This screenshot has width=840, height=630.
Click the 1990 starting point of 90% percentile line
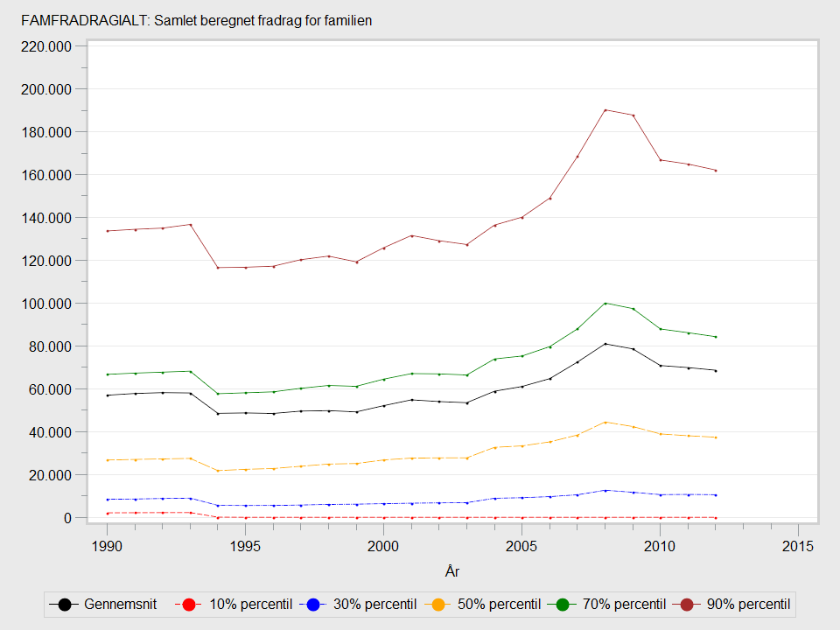[x=107, y=231]
